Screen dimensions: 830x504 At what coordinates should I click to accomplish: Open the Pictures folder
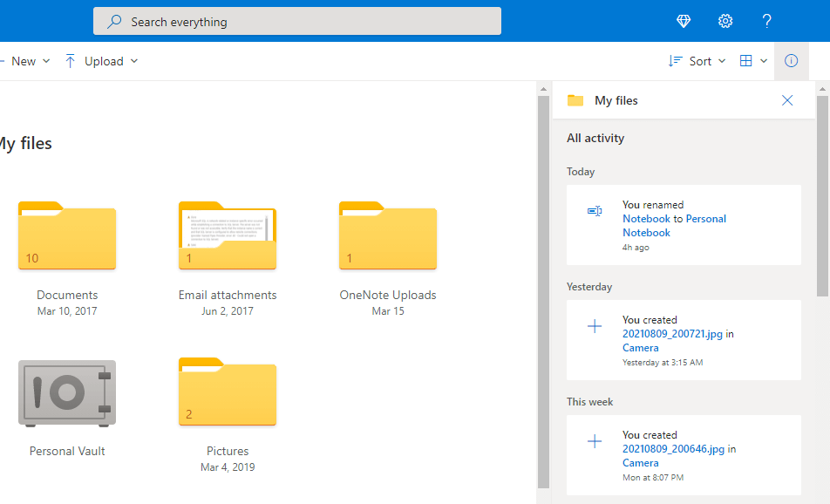coord(228,392)
